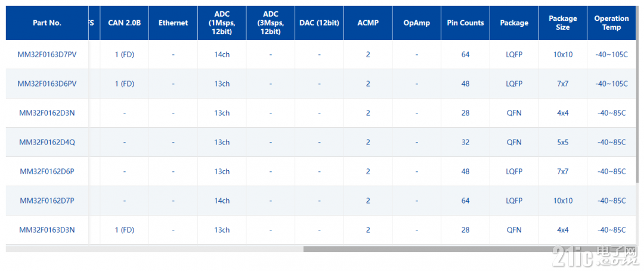This screenshot has height=271, width=644.
Task: Click the Package Size column header
Action: click(x=563, y=23)
